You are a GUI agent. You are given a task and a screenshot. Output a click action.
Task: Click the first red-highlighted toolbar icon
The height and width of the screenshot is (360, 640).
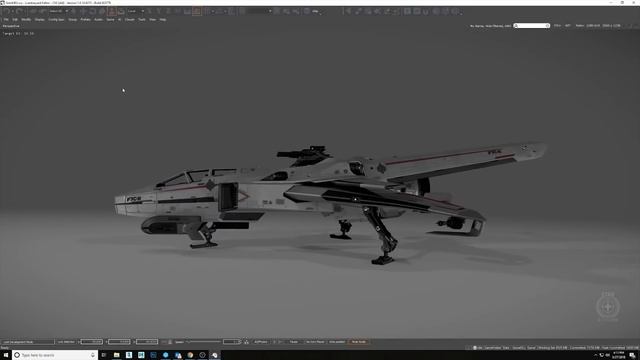tap(111, 11)
